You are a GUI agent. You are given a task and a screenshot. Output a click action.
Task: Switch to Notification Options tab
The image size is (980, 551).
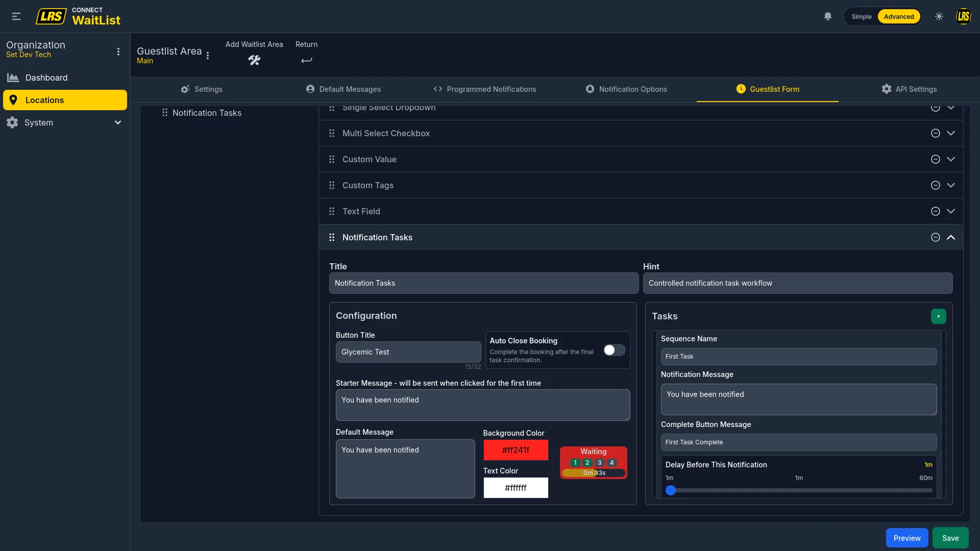tap(626, 89)
